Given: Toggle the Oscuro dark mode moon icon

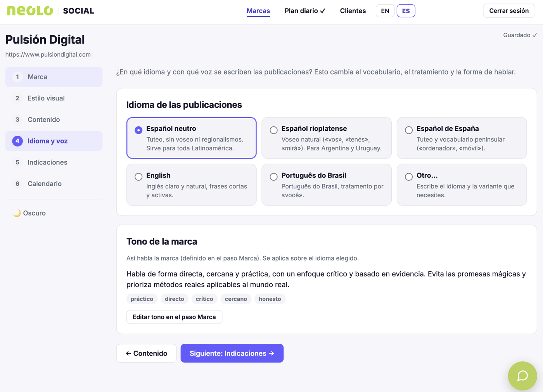Looking at the screenshot, I should click(17, 213).
